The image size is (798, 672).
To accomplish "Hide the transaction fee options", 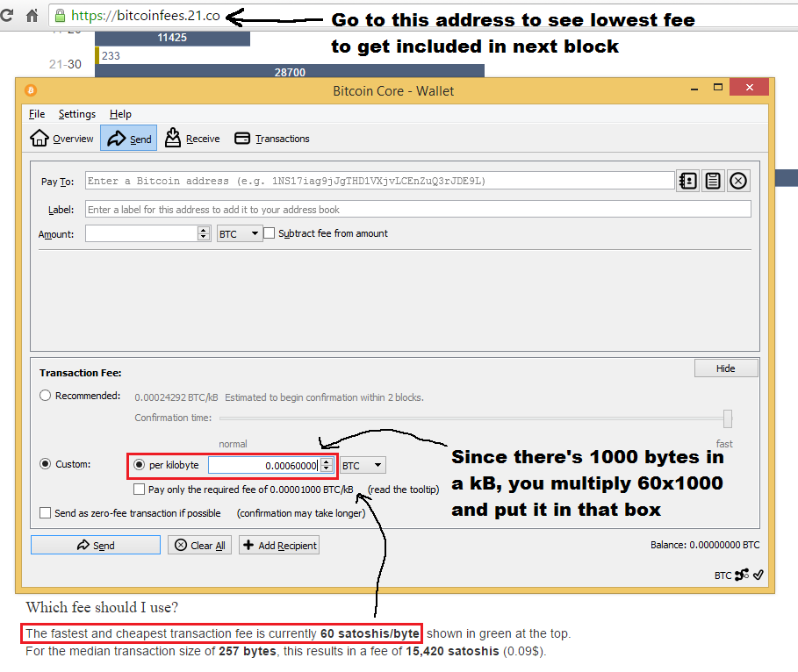I will [x=726, y=368].
